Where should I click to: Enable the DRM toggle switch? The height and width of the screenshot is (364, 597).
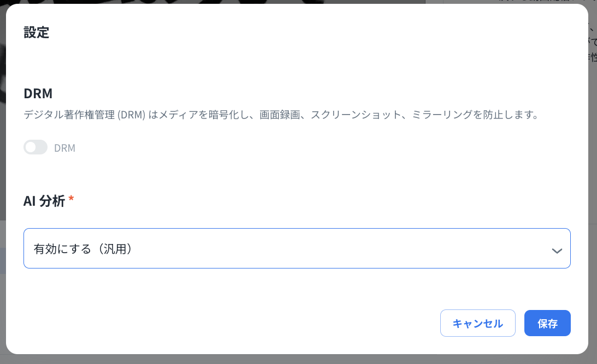(36, 147)
